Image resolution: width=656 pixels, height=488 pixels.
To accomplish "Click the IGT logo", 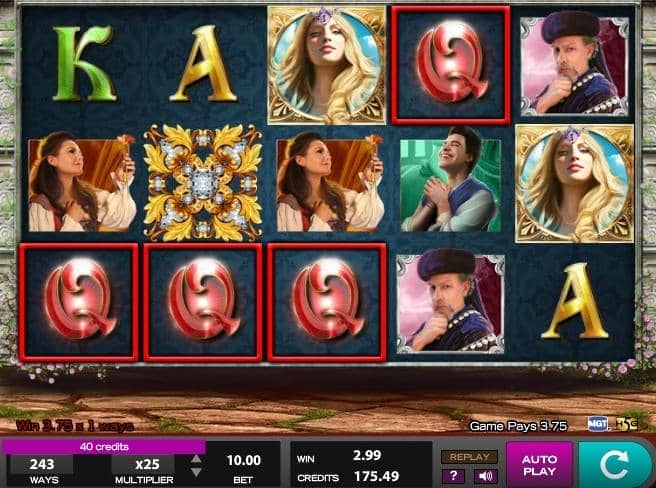I will tap(597, 424).
